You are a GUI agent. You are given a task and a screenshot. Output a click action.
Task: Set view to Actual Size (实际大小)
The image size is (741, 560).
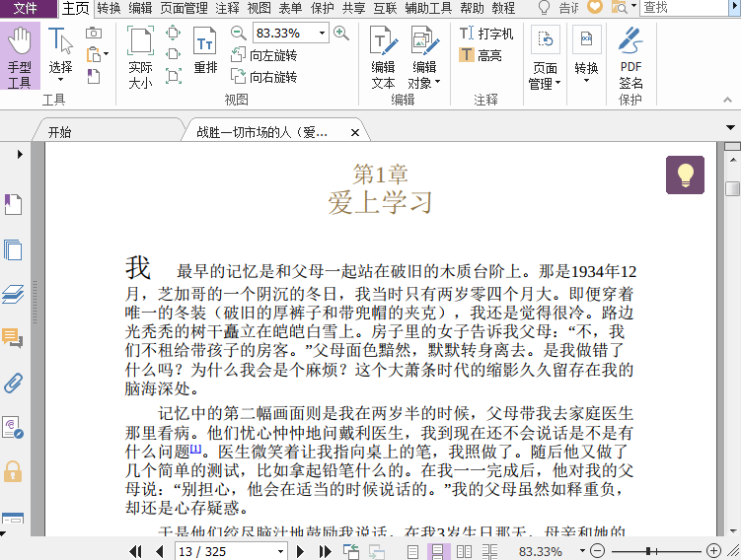140,57
